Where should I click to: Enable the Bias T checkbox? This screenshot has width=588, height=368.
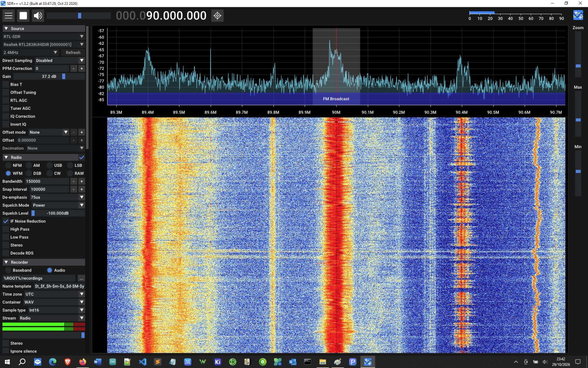[x=6, y=84]
